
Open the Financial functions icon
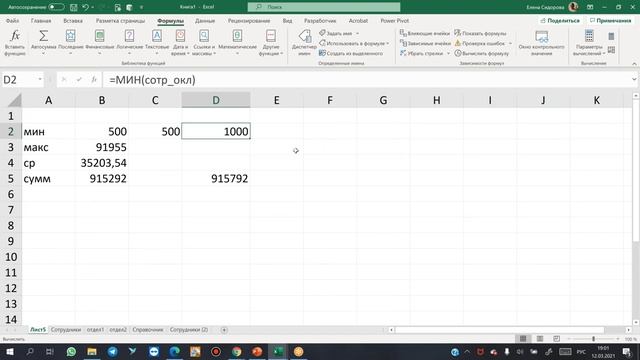(100, 36)
